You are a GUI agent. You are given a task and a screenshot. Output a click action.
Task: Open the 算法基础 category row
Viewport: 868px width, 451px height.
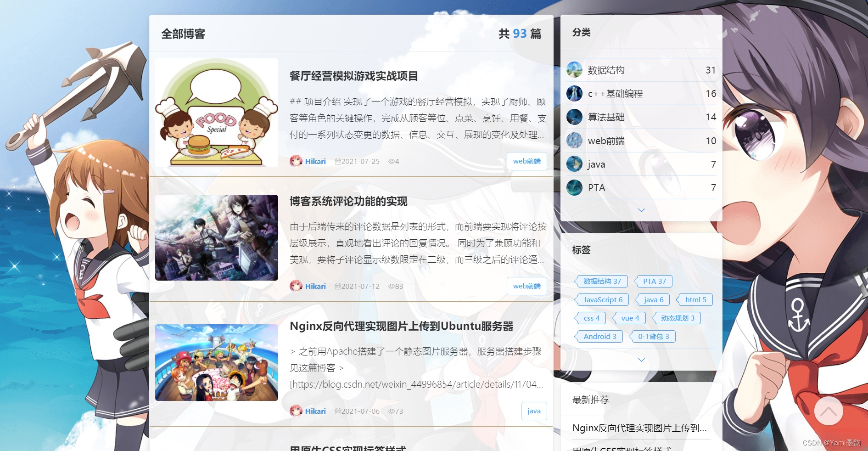pyautogui.click(x=641, y=117)
